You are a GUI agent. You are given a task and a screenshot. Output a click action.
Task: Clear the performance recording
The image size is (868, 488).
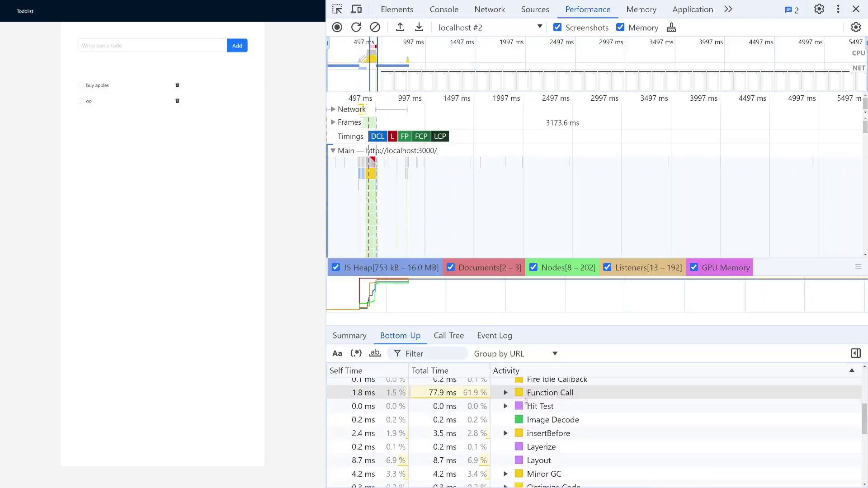pos(375,27)
